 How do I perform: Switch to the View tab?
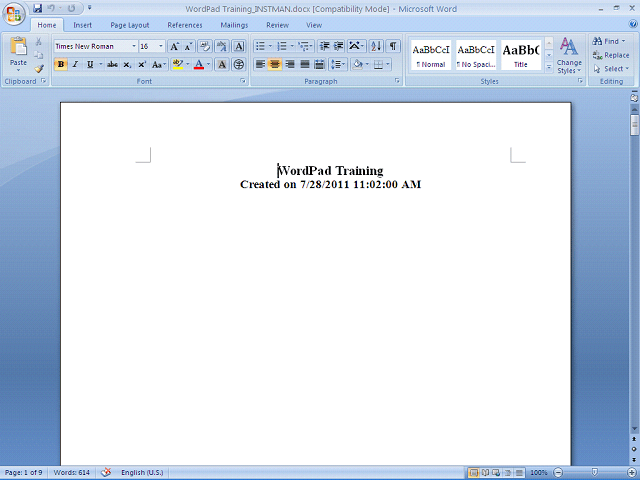click(x=314, y=25)
